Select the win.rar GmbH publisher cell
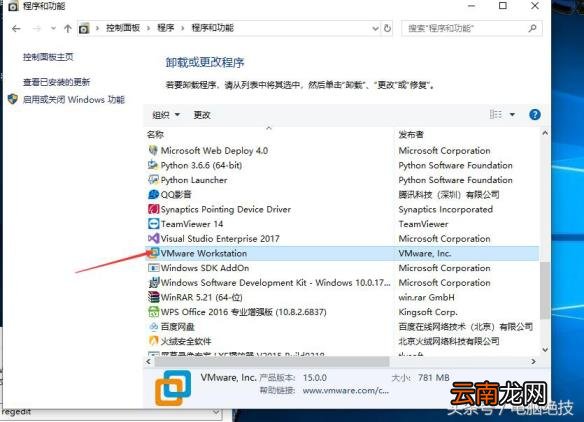The image size is (584, 422). point(426,297)
